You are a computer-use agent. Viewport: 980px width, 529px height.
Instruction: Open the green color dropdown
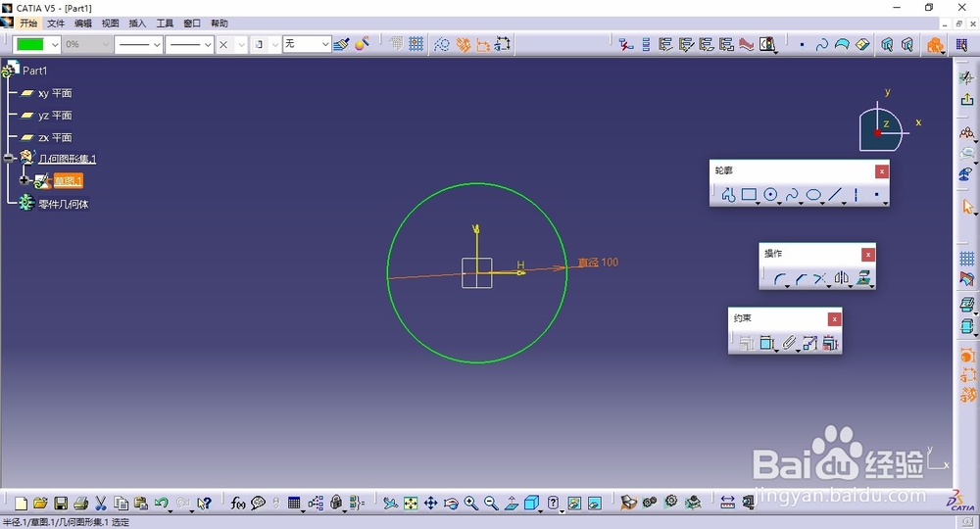coord(55,44)
